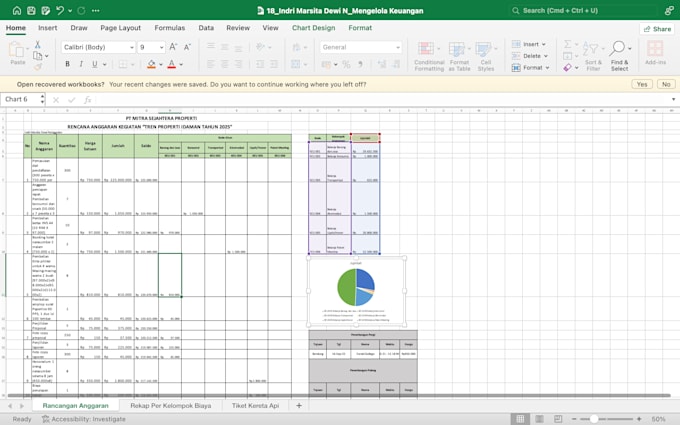
Task: Switch to Page Layout view in status bar
Action: tap(539, 419)
